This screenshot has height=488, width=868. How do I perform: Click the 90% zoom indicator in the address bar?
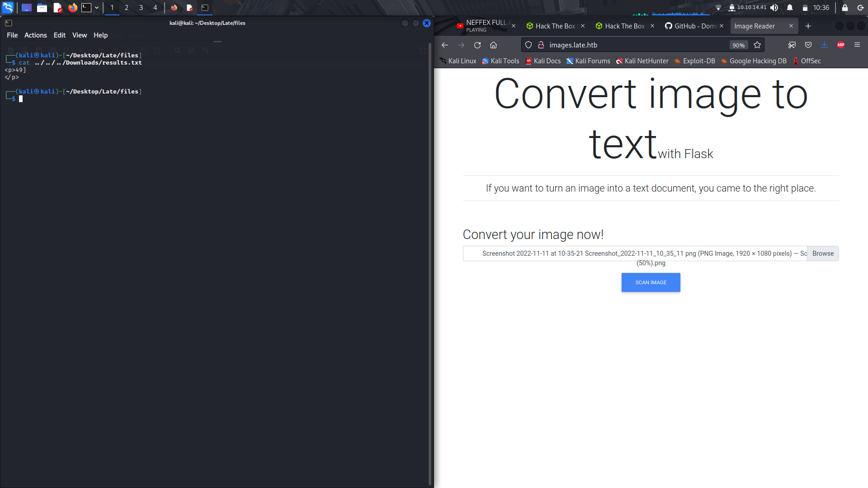[739, 45]
